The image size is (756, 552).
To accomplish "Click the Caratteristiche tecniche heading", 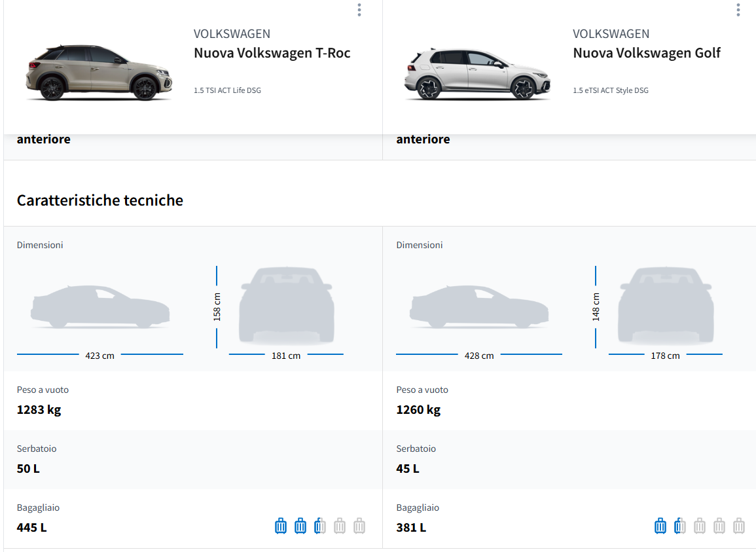I will click(99, 200).
